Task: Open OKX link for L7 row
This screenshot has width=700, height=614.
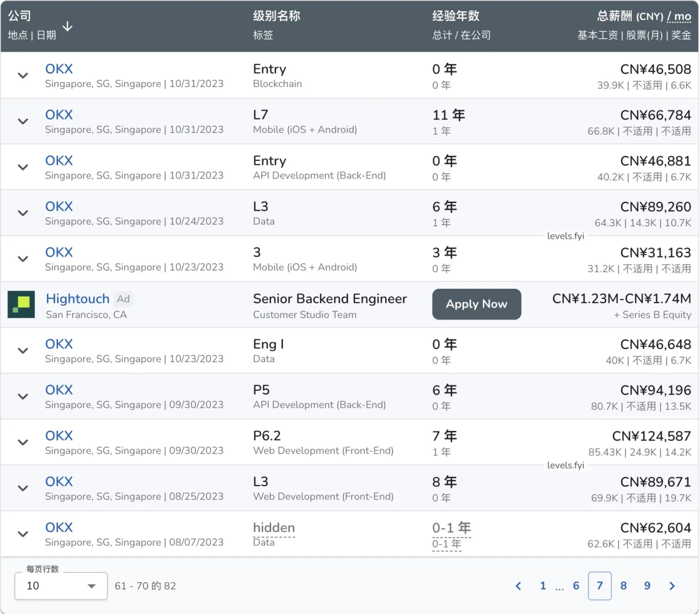Action: click(x=59, y=115)
